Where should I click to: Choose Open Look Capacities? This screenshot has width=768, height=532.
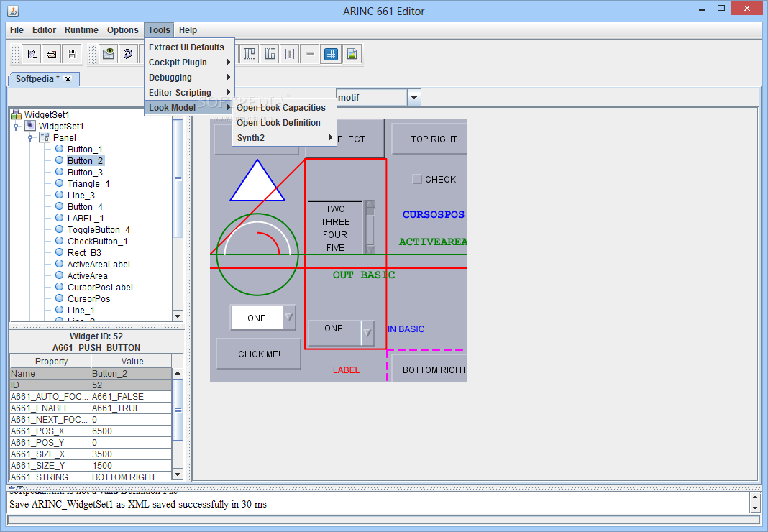click(284, 107)
